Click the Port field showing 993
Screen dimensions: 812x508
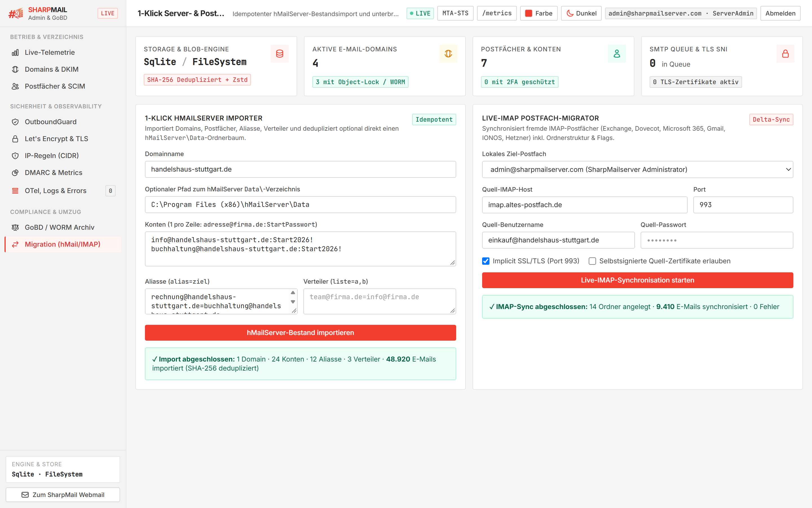coord(743,205)
